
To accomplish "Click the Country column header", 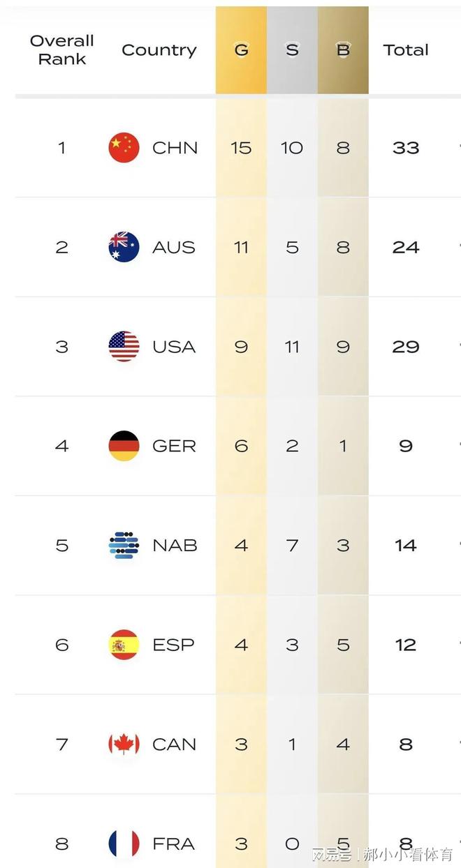I will (x=159, y=50).
